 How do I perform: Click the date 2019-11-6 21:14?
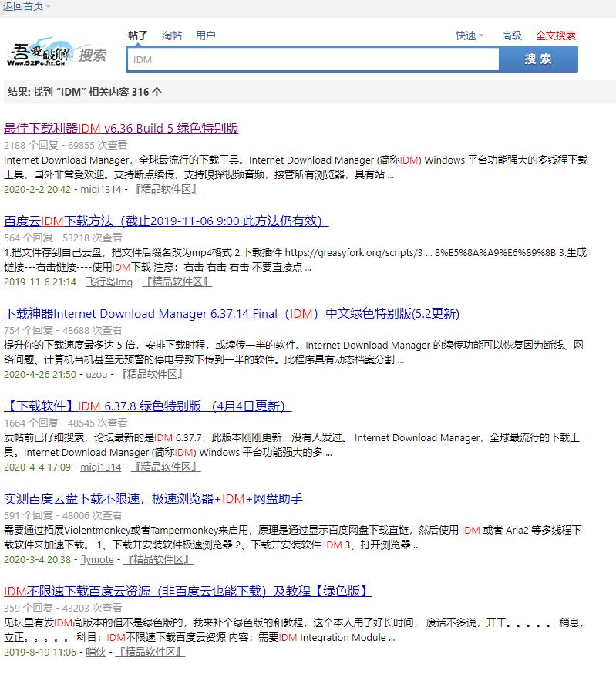40,282
